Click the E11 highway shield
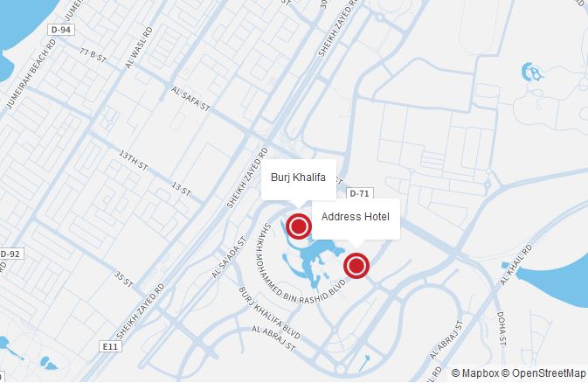This screenshot has width=588, height=383. pos(110,346)
